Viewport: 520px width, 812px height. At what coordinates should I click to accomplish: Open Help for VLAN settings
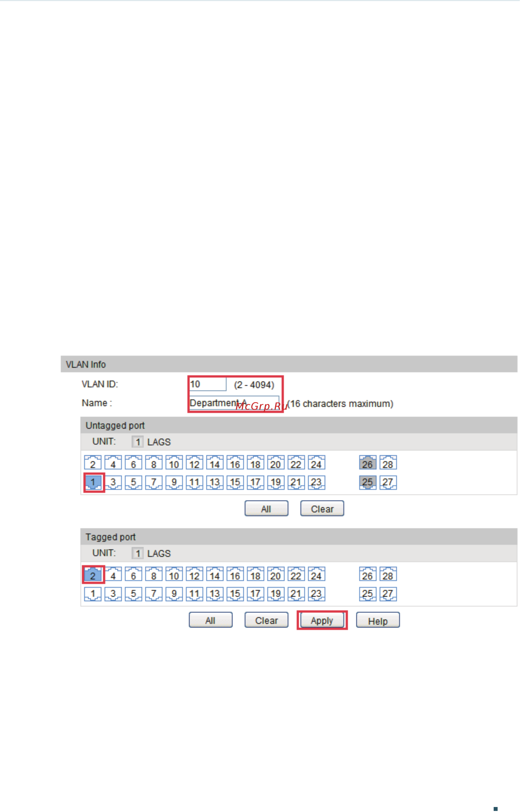[x=378, y=620]
